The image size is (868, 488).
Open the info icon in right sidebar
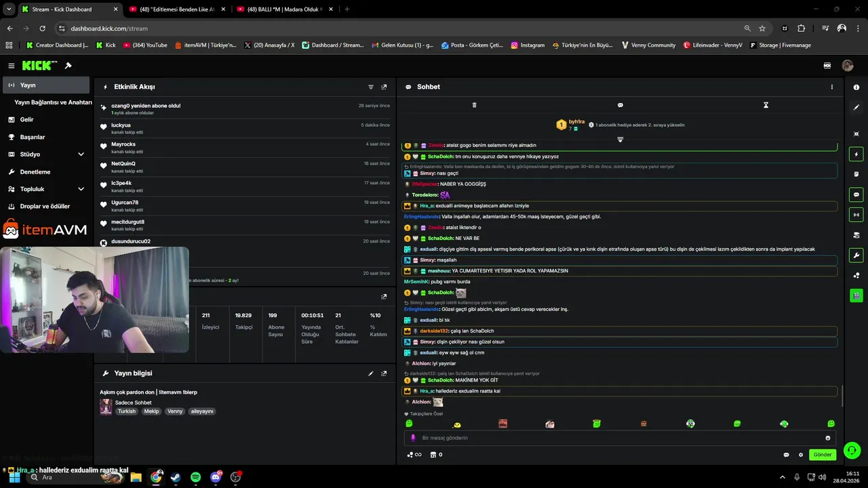tap(856, 87)
